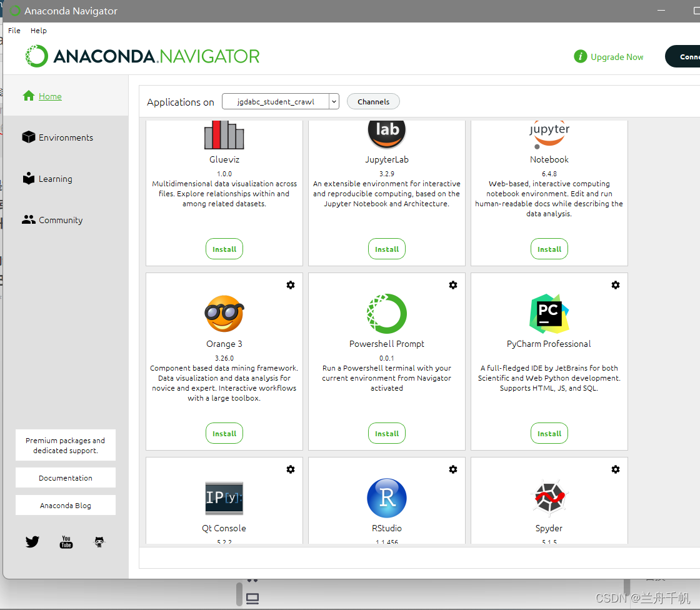Open the gear options for Orange 3
The width and height of the screenshot is (700, 610).
point(291,285)
